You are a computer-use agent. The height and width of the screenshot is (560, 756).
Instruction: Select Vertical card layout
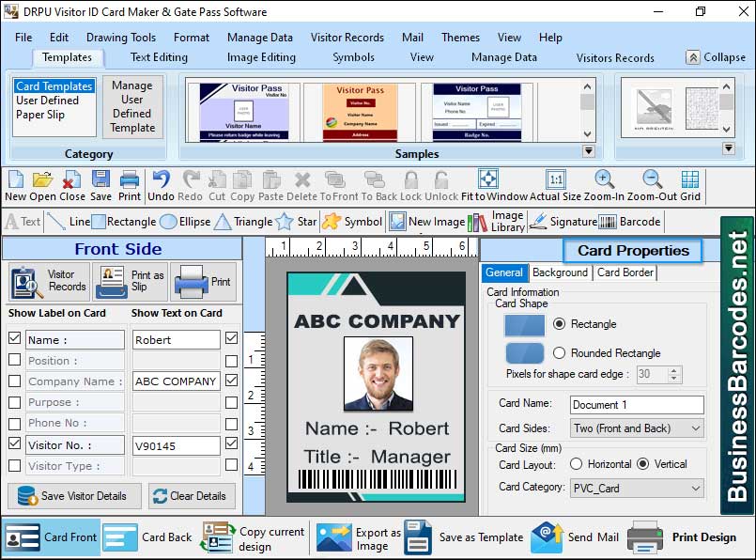(642, 464)
